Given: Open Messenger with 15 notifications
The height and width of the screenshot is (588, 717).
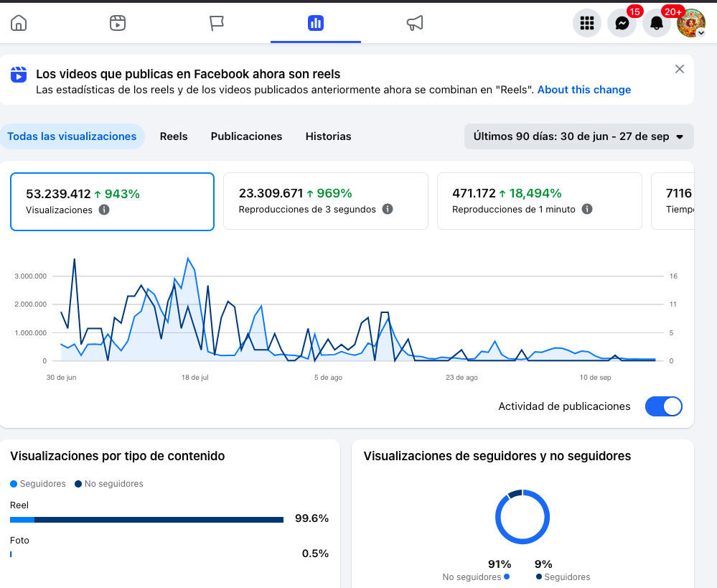Looking at the screenshot, I should [x=622, y=23].
